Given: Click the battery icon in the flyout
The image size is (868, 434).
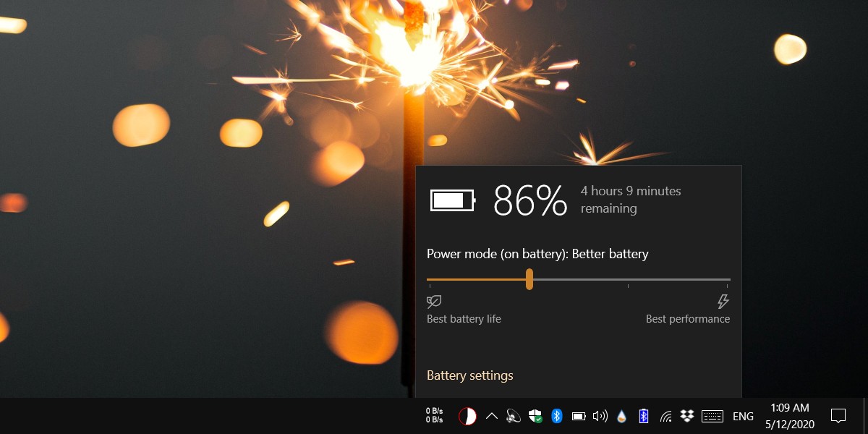Looking at the screenshot, I should coord(453,200).
